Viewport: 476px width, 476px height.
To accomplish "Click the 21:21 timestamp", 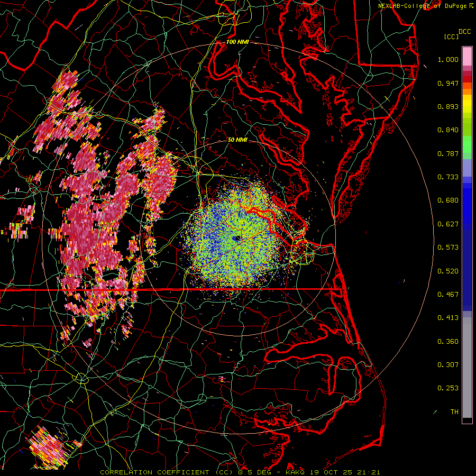I will pos(369,472).
